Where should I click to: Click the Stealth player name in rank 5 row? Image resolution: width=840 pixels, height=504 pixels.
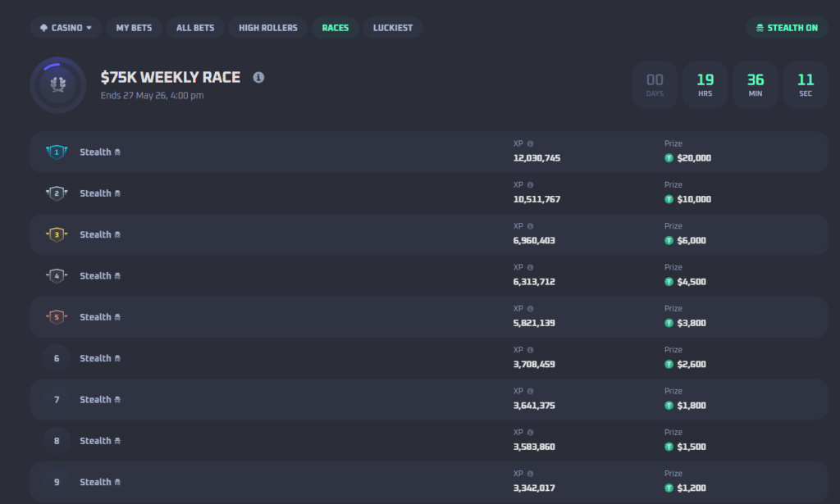tap(95, 316)
